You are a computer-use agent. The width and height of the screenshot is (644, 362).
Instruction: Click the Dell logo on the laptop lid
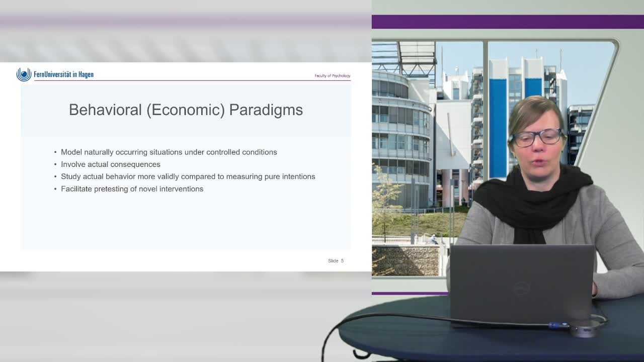coord(522,289)
